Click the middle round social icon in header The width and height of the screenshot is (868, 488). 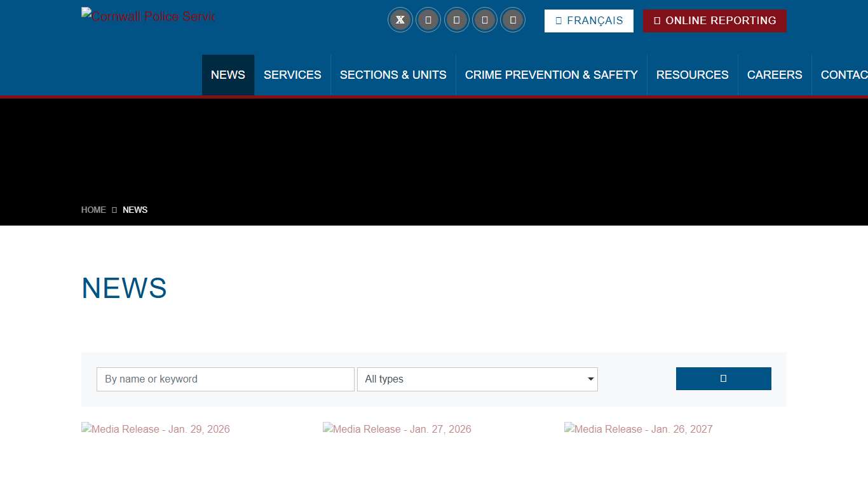point(456,20)
